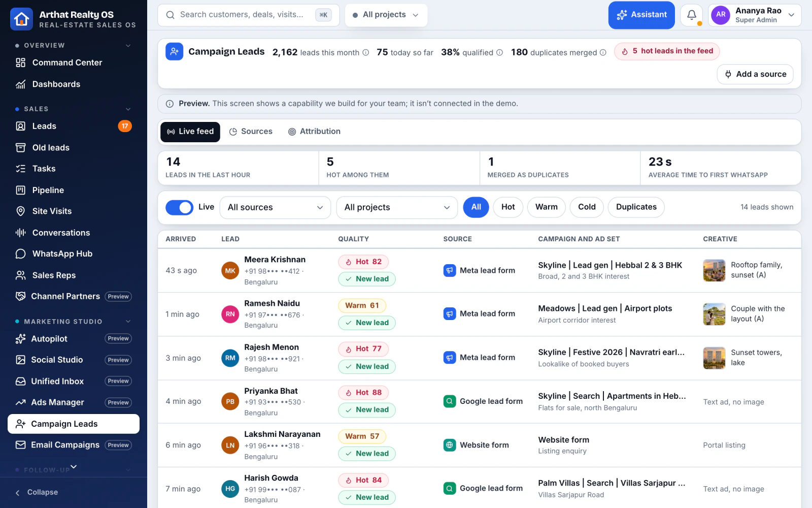Click the Arthat Realty OS home logo
The image size is (812, 508).
point(21,19)
